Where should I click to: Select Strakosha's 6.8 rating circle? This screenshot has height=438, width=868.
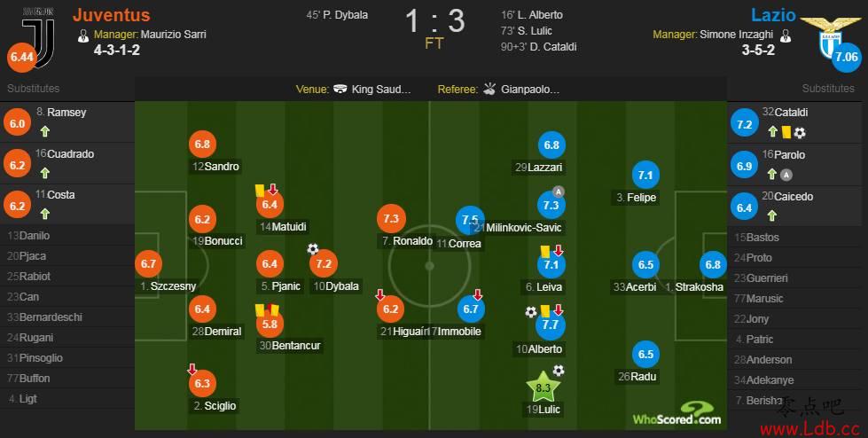tap(713, 265)
